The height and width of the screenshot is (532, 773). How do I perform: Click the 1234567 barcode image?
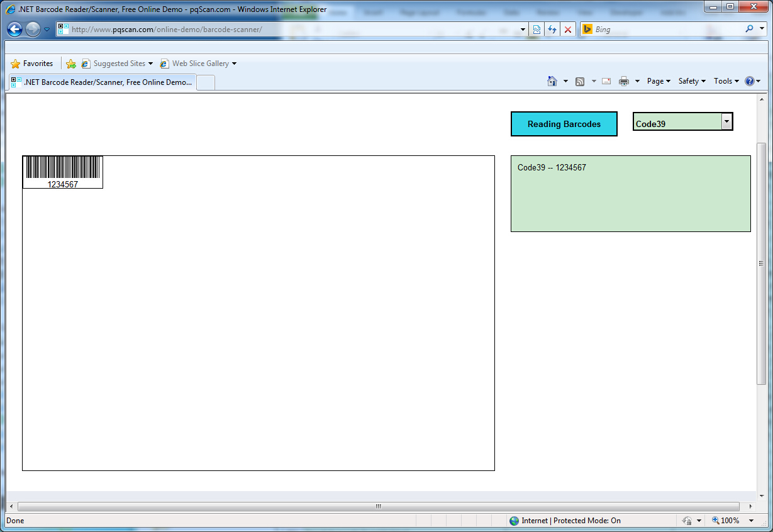click(63, 172)
